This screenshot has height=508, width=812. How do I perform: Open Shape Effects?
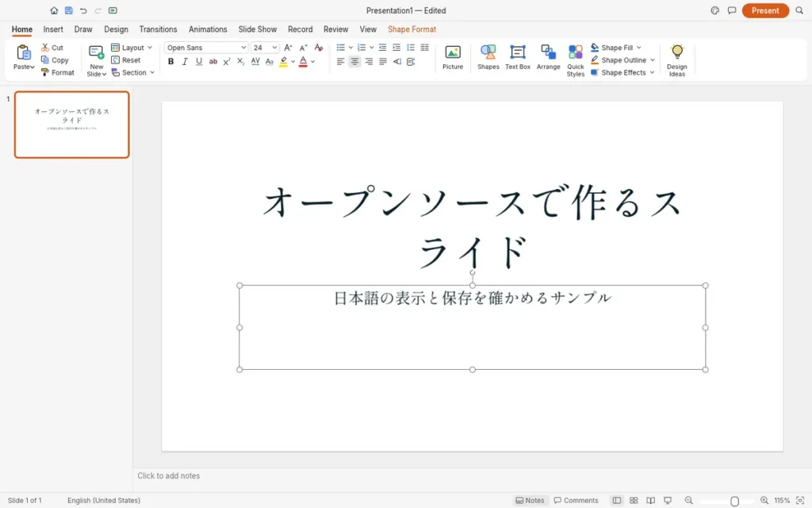click(x=622, y=72)
